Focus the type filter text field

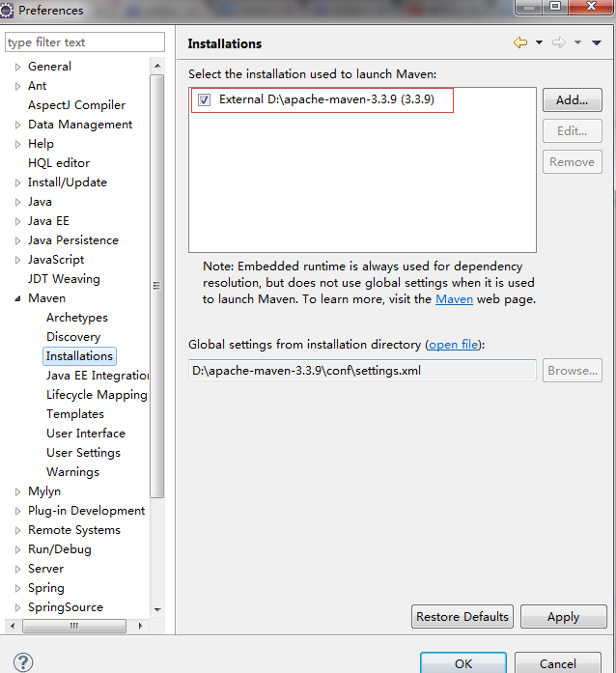click(85, 42)
